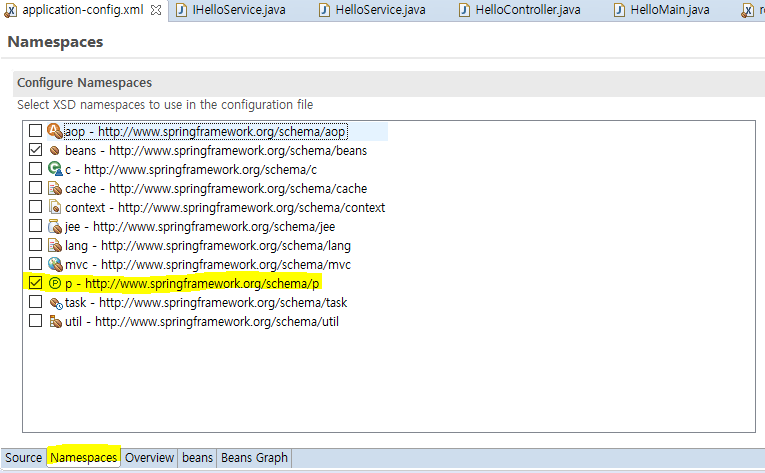Screen dimensions: 765x473
Task: Close the application-config.xml editor tab
Action: pos(156,10)
